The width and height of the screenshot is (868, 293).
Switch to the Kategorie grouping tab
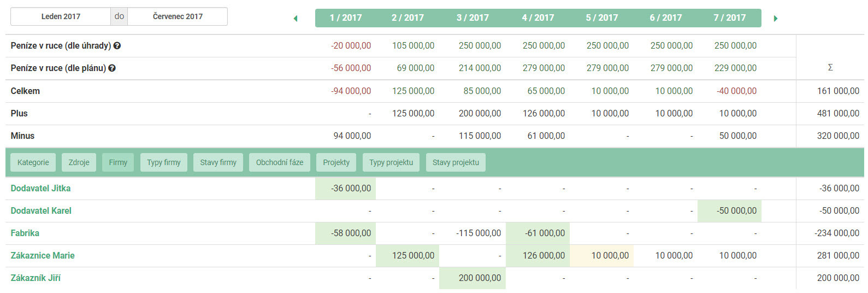click(33, 162)
